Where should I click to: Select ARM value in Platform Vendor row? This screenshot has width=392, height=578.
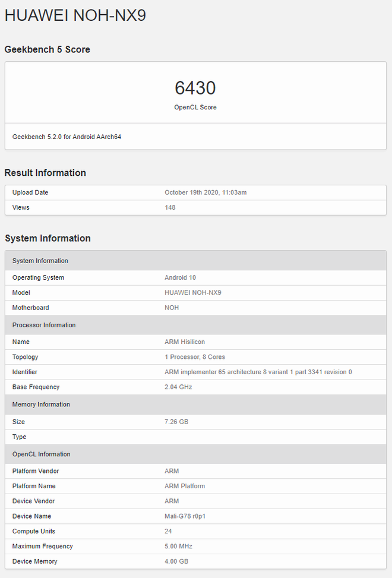[172, 472]
